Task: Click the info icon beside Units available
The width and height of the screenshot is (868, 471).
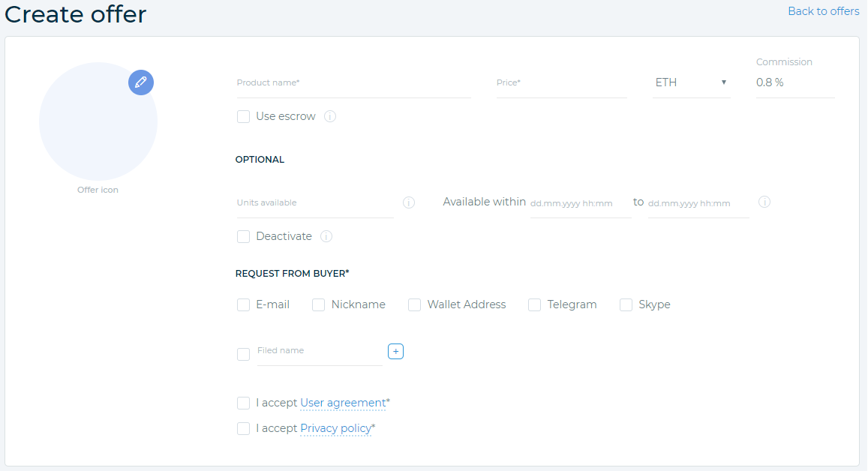Action: pyautogui.click(x=409, y=202)
